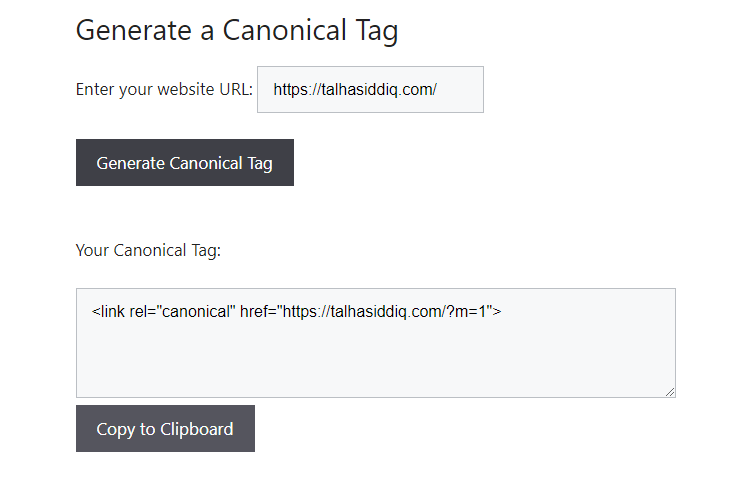Viewport: 753px width, 478px height.
Task: Click the word "Generate" on dark button
Action: click(130, 163)
